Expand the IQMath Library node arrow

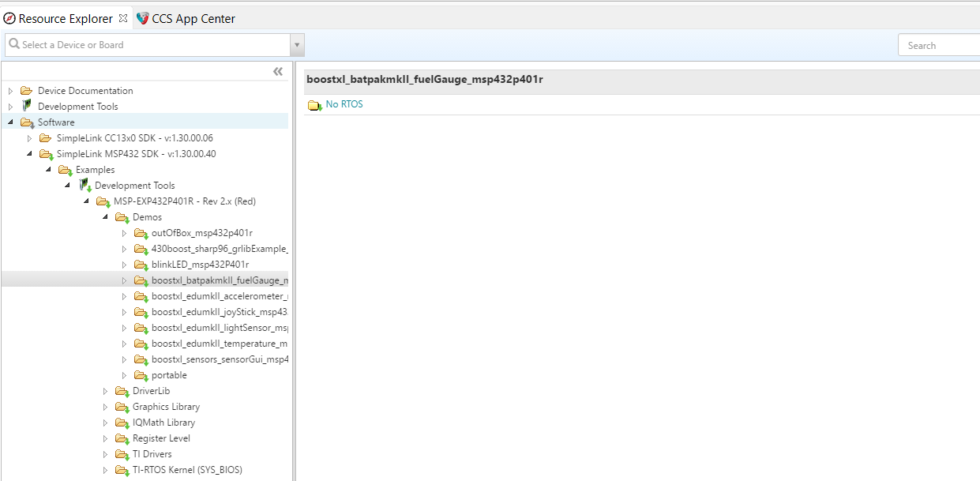(x=105, y=423)
